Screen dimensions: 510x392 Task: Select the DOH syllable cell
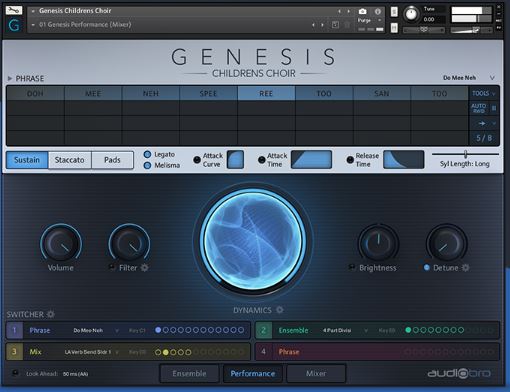click(35, 93)
